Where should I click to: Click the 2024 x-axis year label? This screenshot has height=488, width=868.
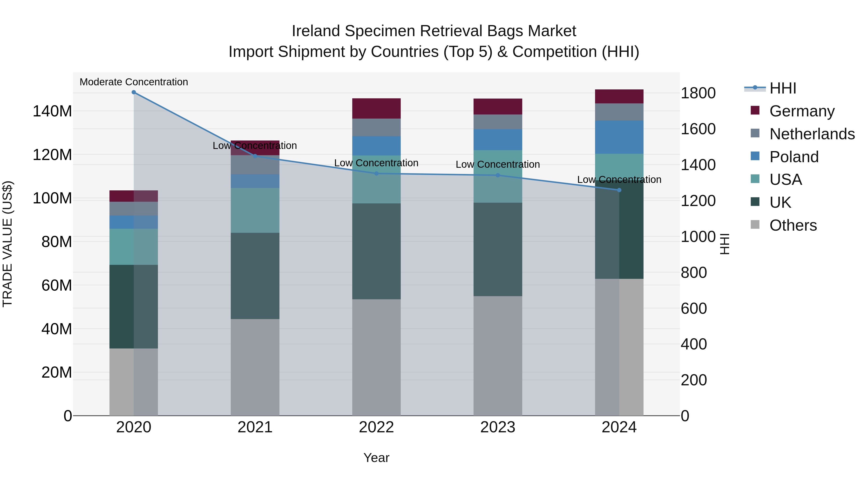(619, 427)
